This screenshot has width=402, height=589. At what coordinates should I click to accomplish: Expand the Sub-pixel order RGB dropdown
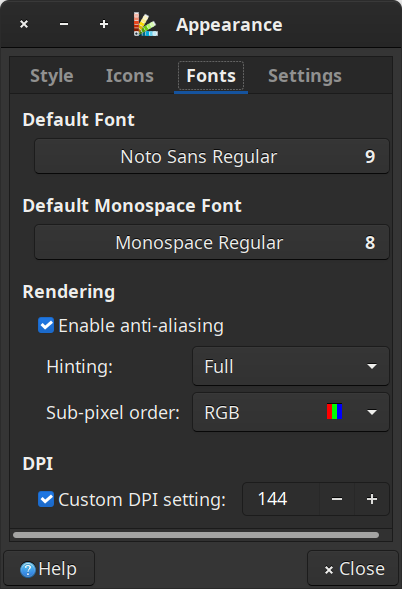point(291,412)
